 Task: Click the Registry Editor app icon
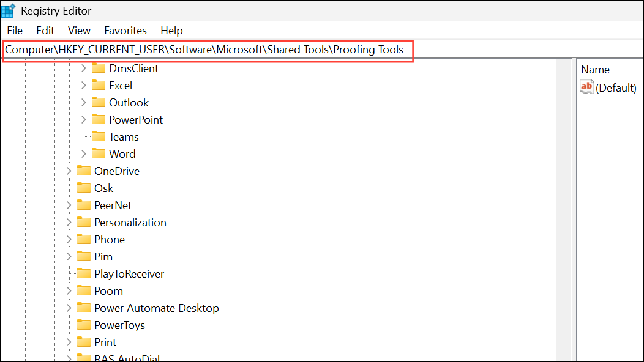(x=8, y=10)
